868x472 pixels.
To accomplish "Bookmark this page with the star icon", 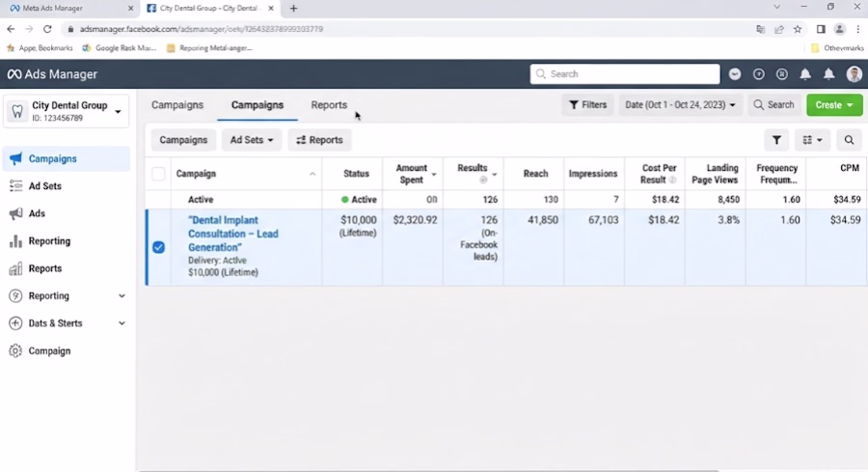I will click(x=798, y=29).
